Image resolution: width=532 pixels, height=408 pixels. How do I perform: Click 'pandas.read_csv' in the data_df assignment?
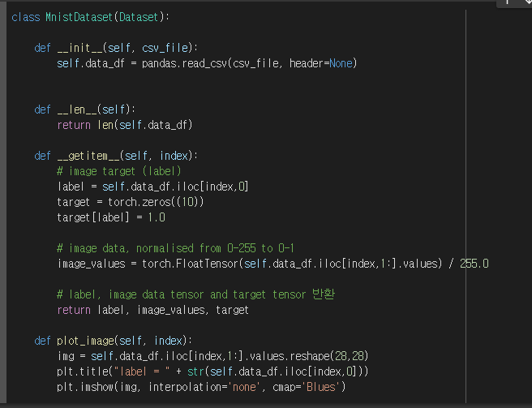[184, 63]
